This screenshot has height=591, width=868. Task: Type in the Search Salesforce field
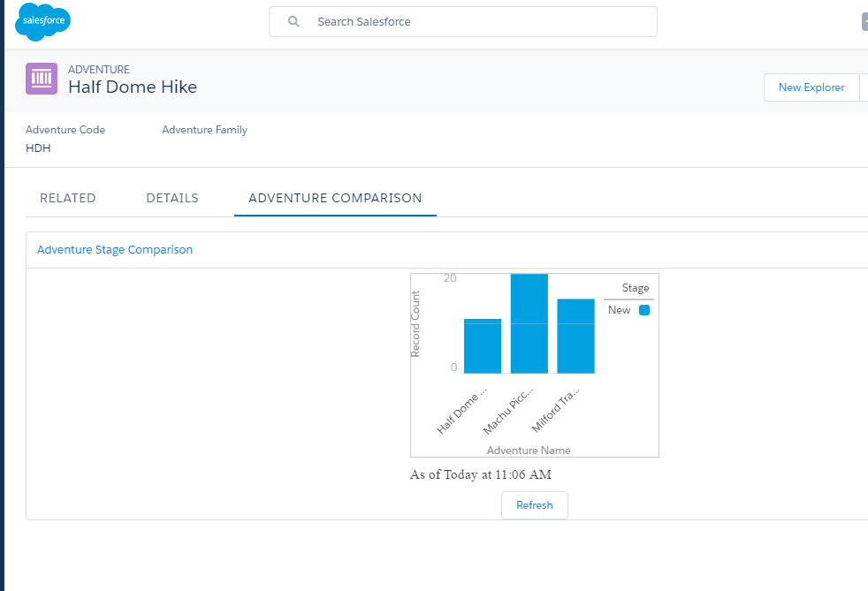point(477,21)
